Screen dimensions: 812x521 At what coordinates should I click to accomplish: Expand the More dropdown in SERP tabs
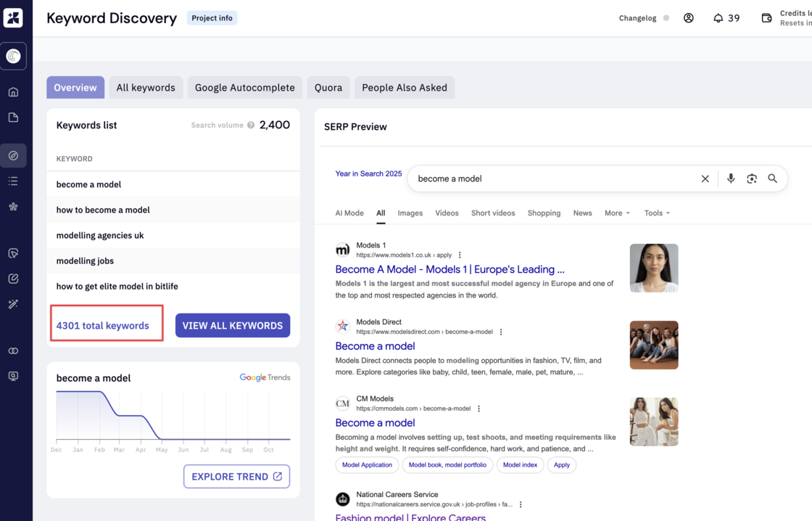pyautogui.click(x=617, y=213)
